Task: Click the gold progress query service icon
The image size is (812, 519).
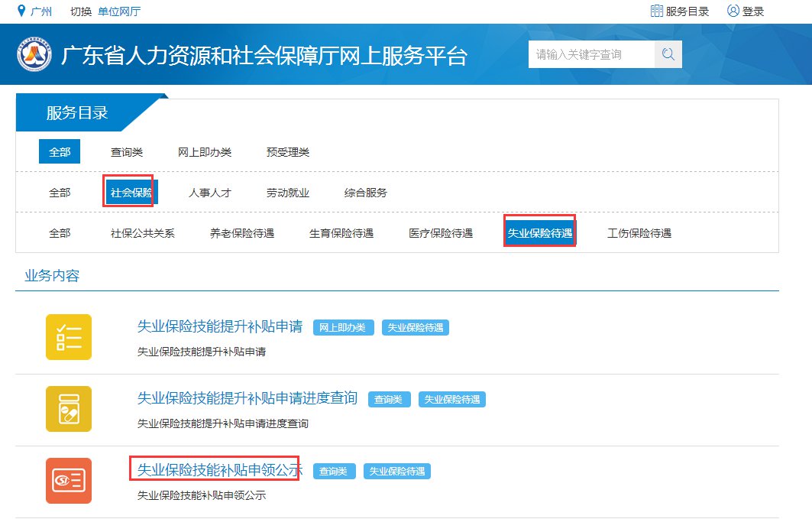Action: pyautogui.click(x=69, y=409)
